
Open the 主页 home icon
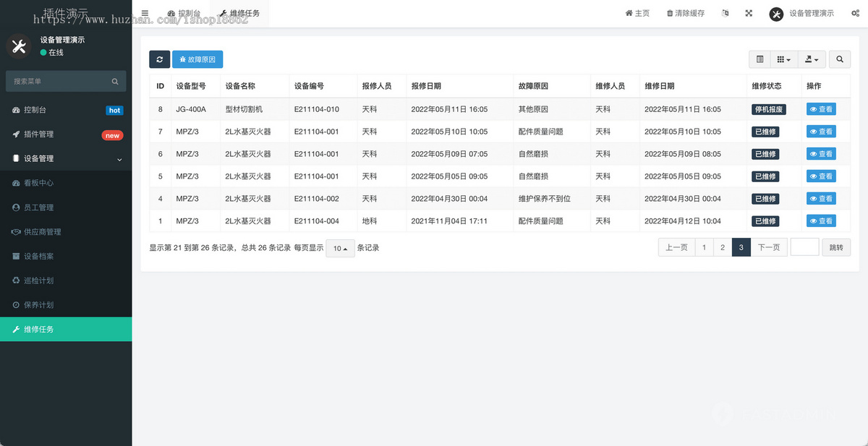637,13
